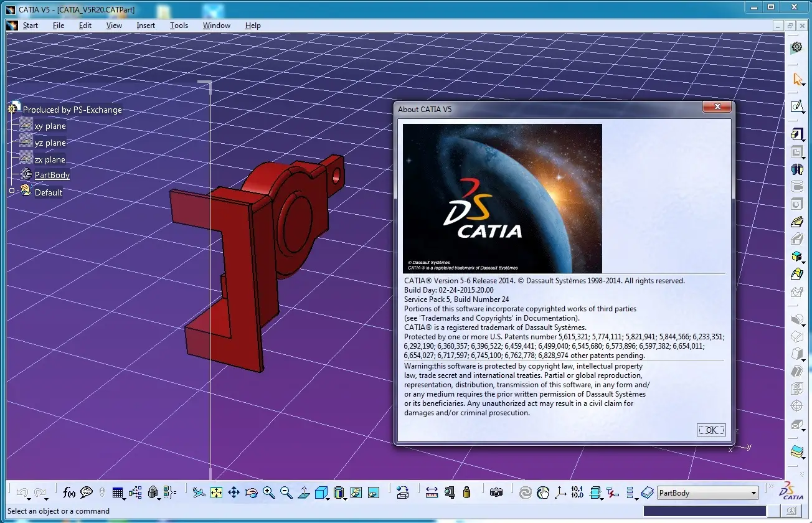812x523 pixels.
Task: Click the yellow-green cube icon in right toolbar
Action: pyautogui.click(x=796, y=257)
